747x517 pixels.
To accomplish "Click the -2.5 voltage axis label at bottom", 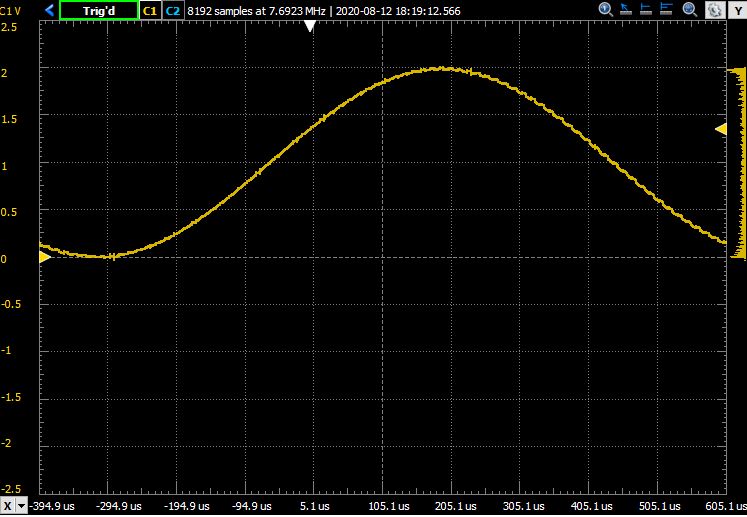I will click(10, 489).
